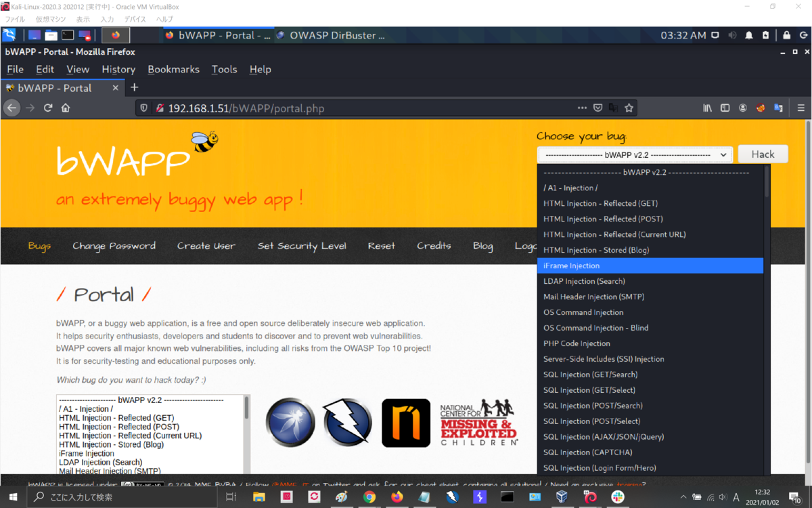Screen dimensions: 812x508
Task: Open the Firefox History menu
Action: pyautogui.click(x=118, y=69)
